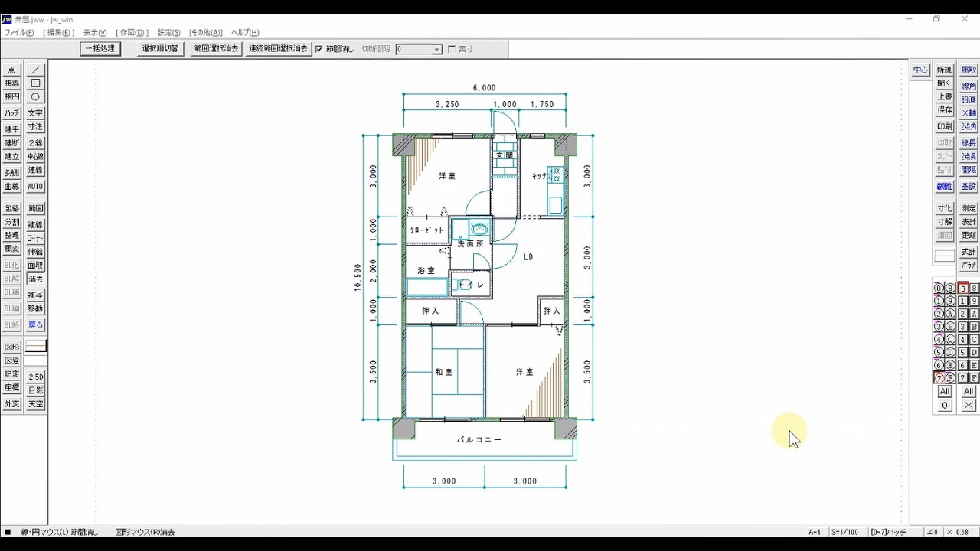Click the open file (開く) button
This screenshot has height=551, width=980.
(x=945, y=83)
